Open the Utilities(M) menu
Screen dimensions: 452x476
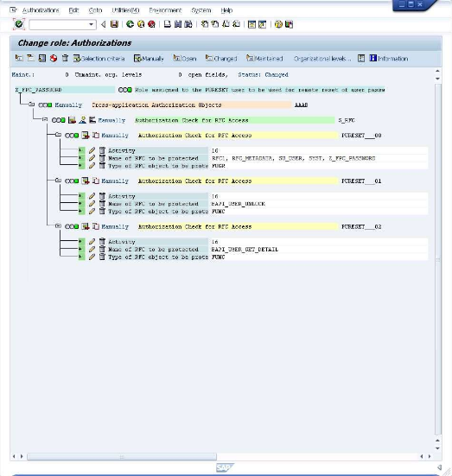point(125,10)
